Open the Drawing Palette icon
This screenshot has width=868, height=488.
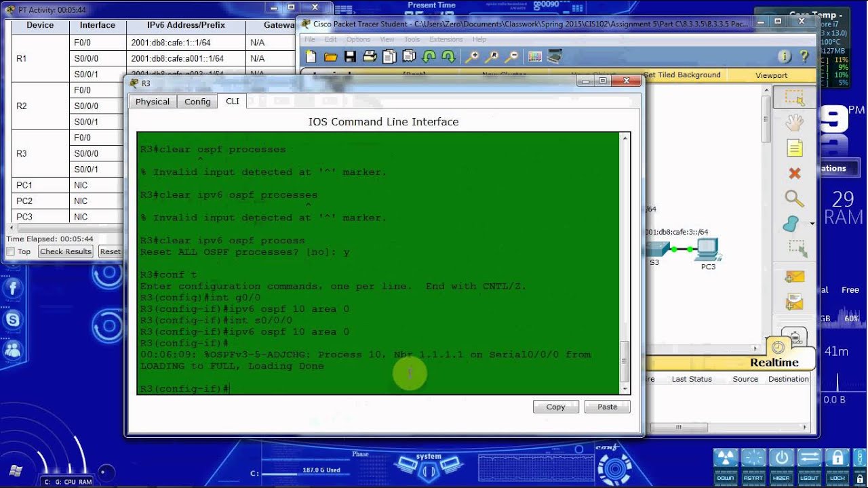coord(535,57)
